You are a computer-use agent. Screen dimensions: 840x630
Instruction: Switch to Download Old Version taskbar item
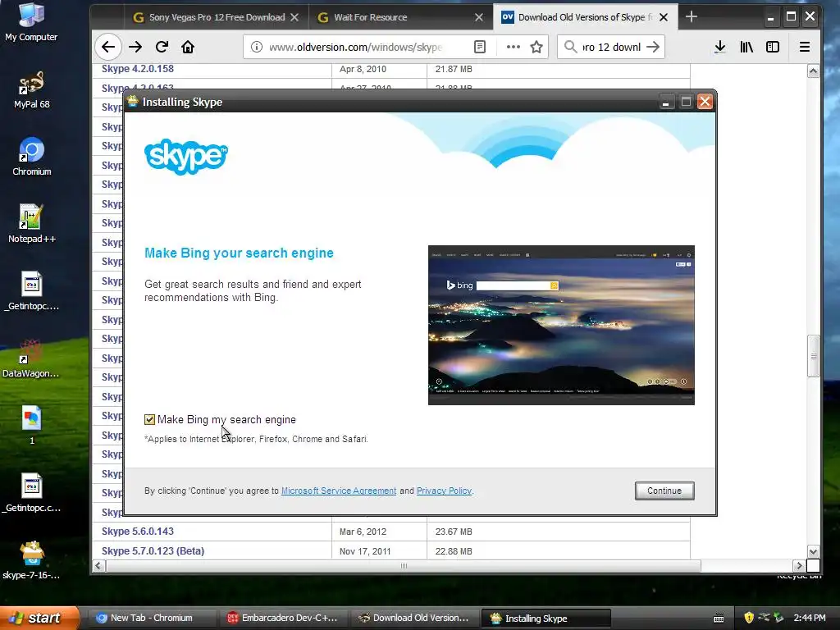click(415, 618)
